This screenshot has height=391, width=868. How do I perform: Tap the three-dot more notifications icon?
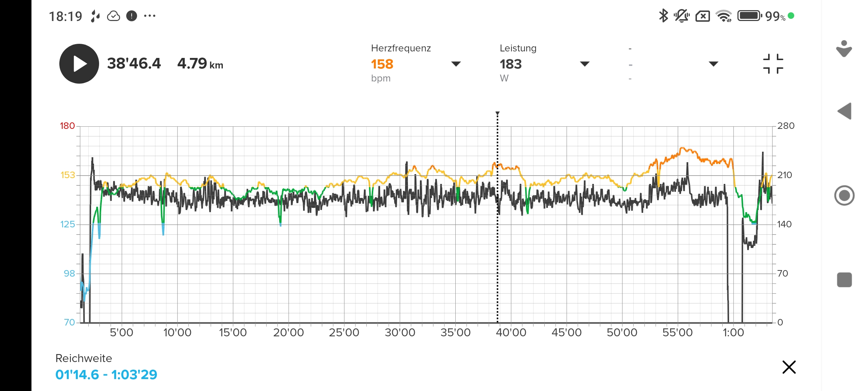150,16
